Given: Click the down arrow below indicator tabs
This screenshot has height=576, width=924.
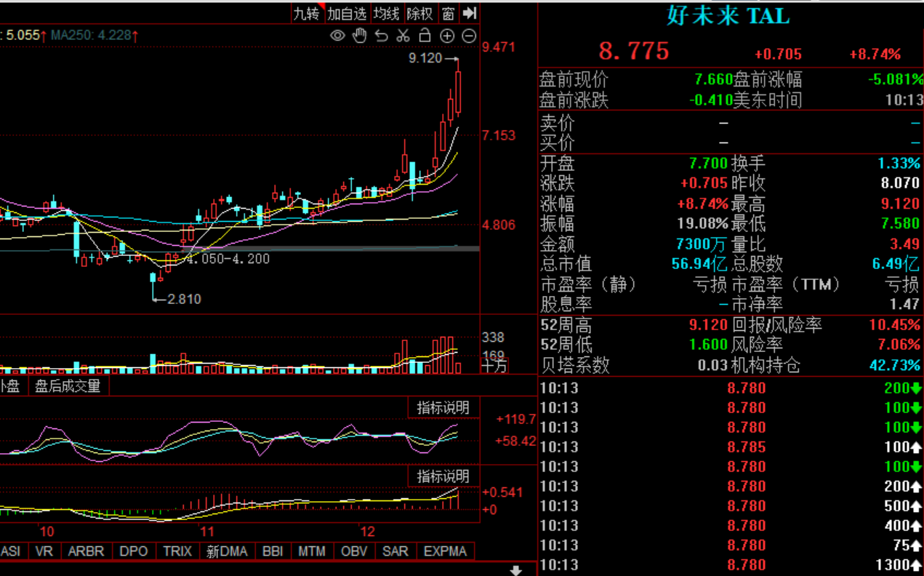Looking at the screenshot, I should (516, 570).
